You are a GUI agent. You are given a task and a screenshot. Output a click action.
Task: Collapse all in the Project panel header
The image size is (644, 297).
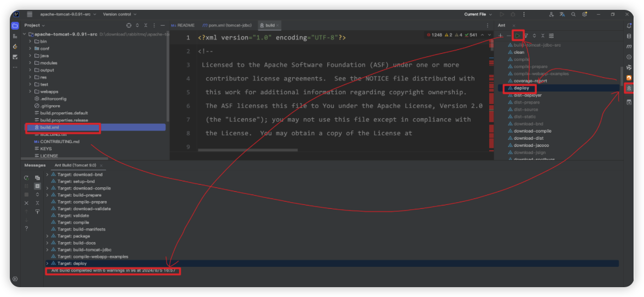[146, 26]
